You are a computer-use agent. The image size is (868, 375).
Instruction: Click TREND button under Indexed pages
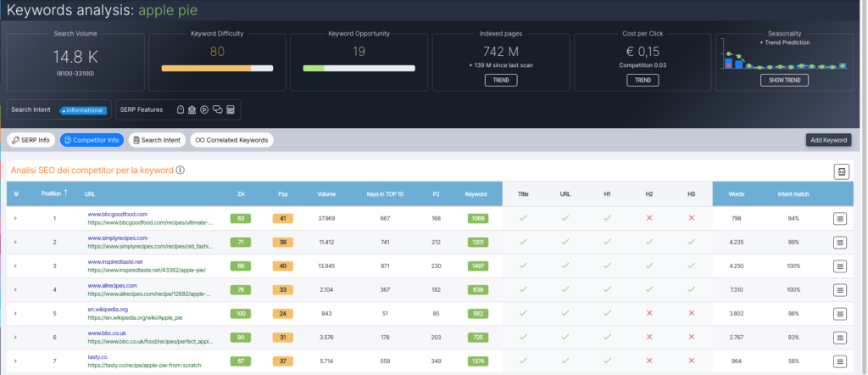coord(501,81)
